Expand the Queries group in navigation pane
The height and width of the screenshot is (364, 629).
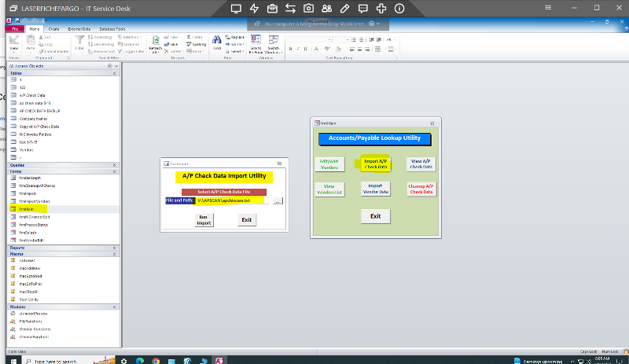point(114,165)
